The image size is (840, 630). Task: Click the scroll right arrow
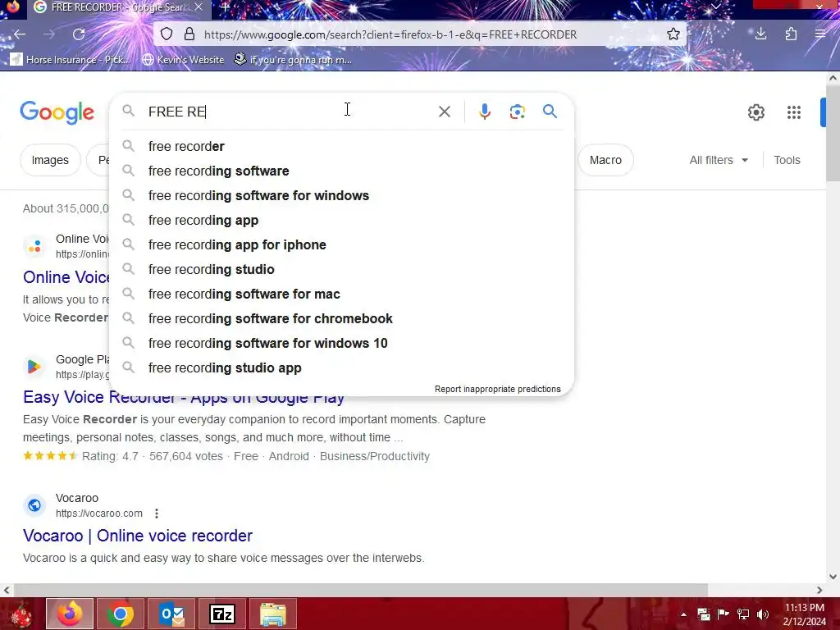tap(819, 590)
